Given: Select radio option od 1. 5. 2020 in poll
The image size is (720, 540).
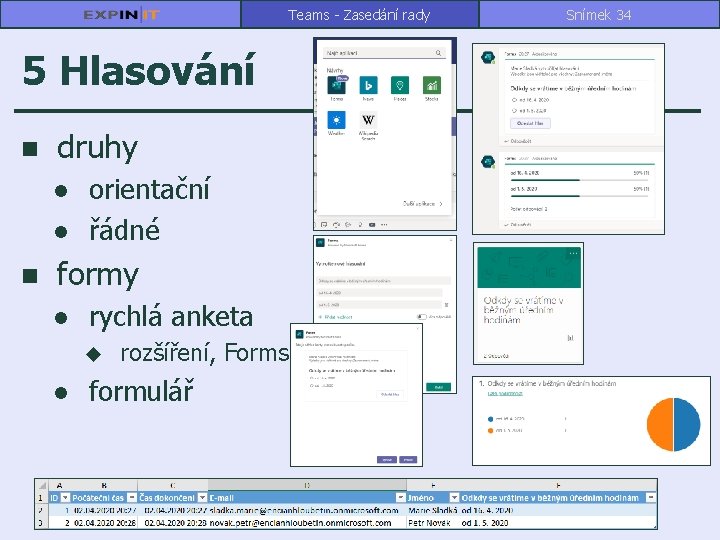Looking at the screenshot, I should click(x=514, y=111).
